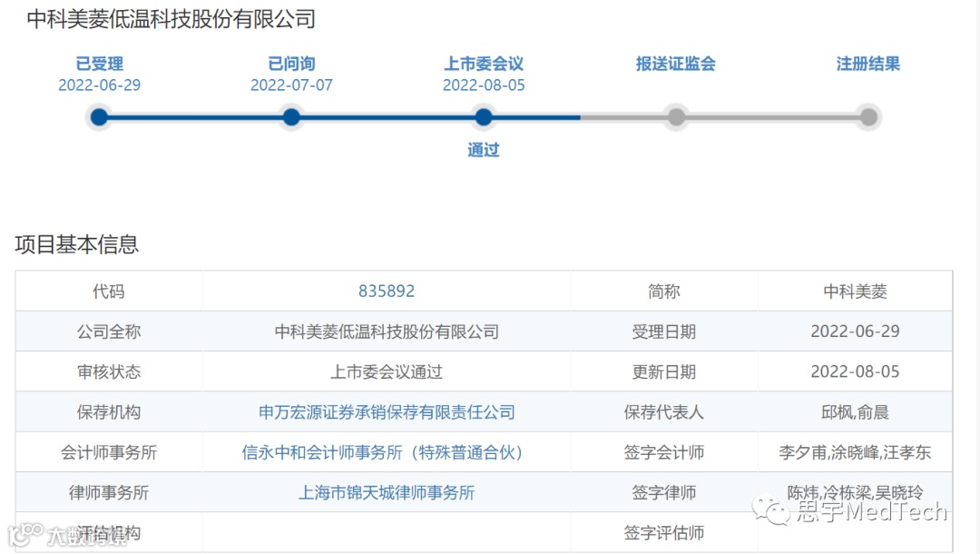Click the 审核状态 label cell
Image resolution: width=980 pixels, height=554 pixels.
tap(109, 372)
